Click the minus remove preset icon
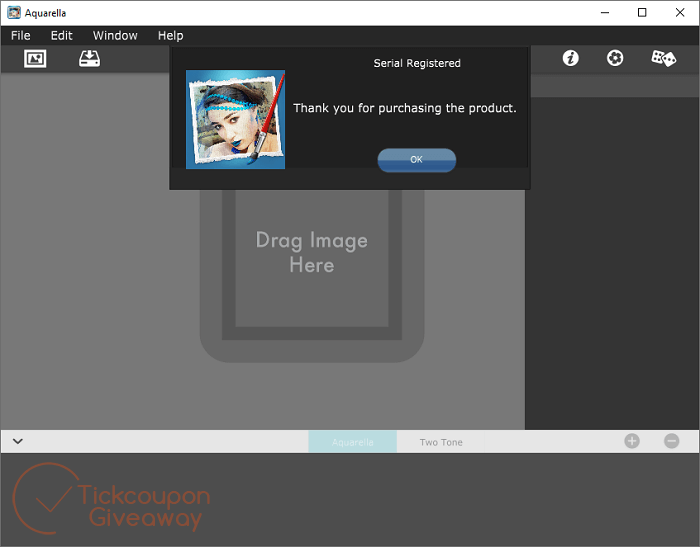 coord(671,441)
